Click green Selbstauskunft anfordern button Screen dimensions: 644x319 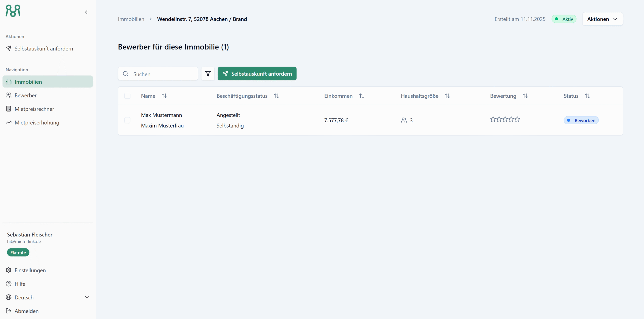pyautogui.click(x=257, y=74)
